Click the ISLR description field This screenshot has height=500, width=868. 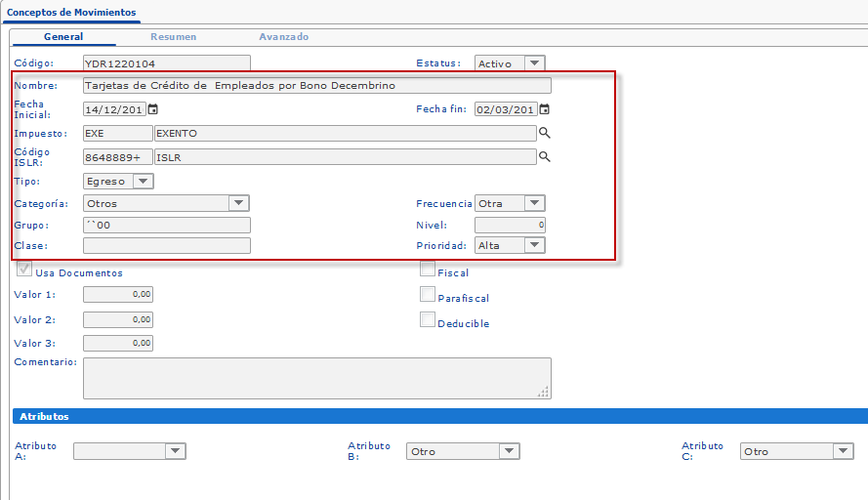[x=346, y=157]
